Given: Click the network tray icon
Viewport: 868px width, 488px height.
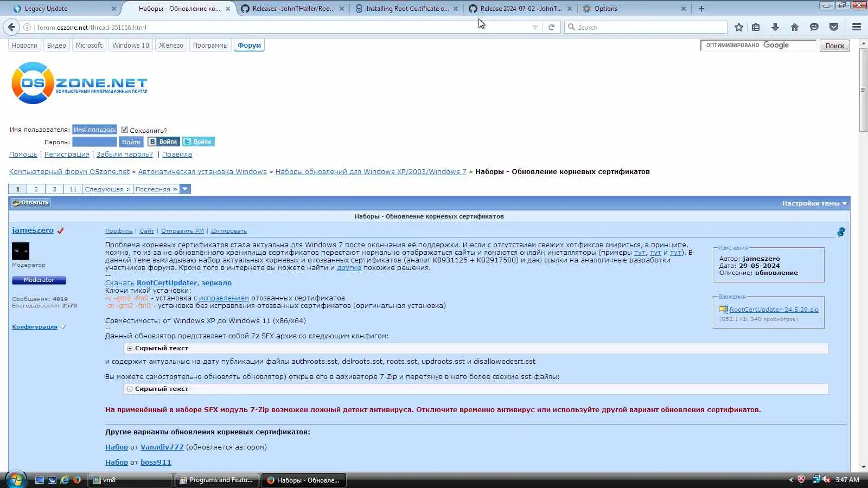Looking at the screenshot, I should coord(815,479).
